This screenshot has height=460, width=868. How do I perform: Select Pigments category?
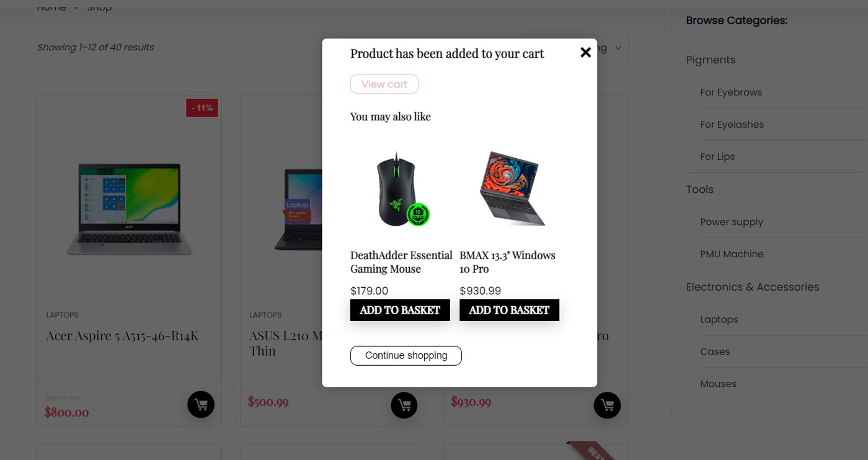click(x=711, y=60)
